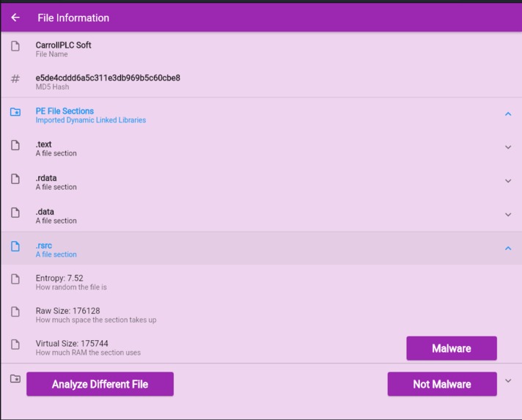The image size is (522, 420).
Task: Collapse the .rsrc section chevron
Action: point(508,248)
